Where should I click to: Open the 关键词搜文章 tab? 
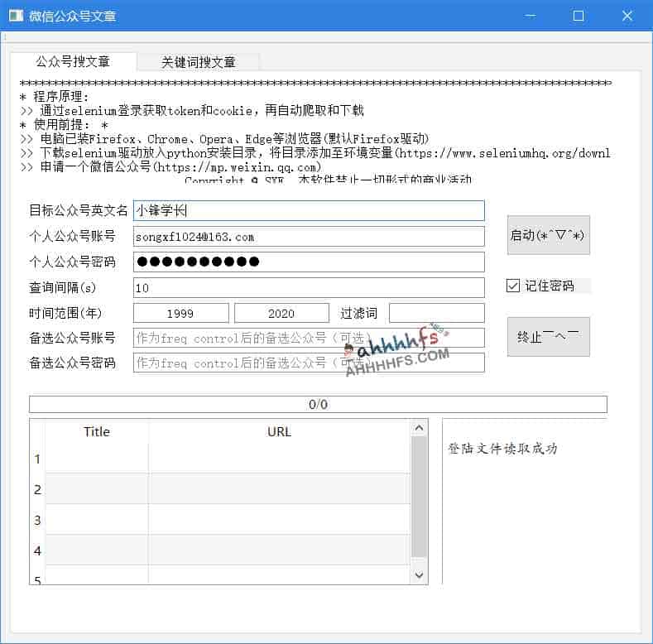tap(199, 62)
